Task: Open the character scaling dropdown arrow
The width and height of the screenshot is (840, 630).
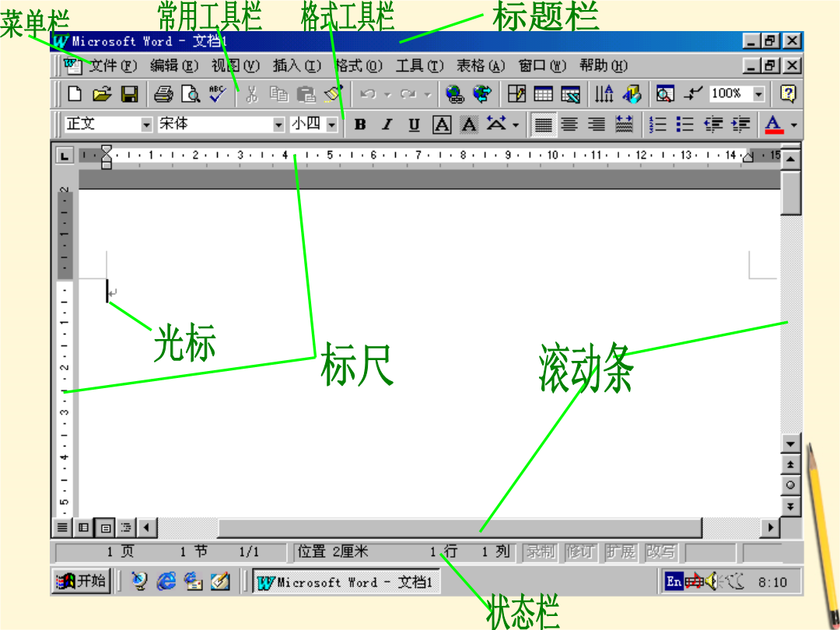Action: [x=516, y=125]
